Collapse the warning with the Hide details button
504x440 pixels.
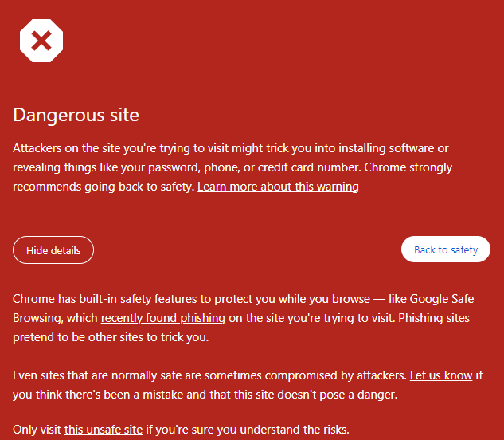(53, 250)
